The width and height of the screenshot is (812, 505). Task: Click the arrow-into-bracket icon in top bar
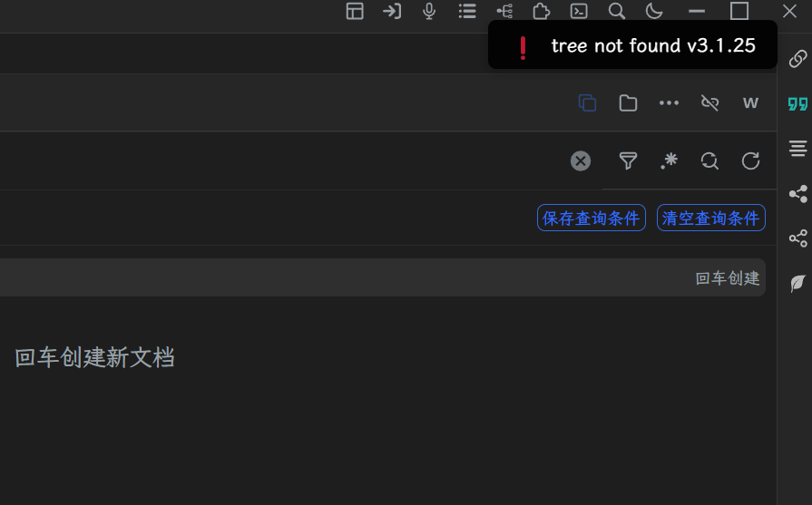(x=392, y=11)
